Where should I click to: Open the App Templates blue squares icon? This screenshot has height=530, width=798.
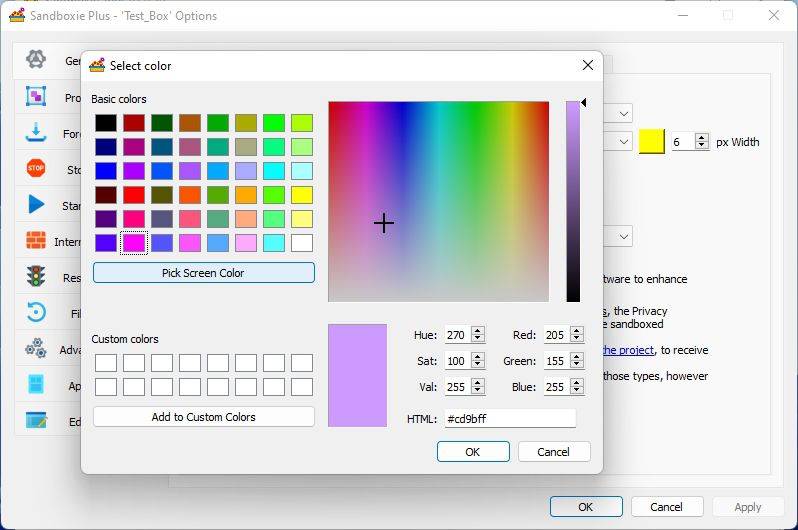36,384
